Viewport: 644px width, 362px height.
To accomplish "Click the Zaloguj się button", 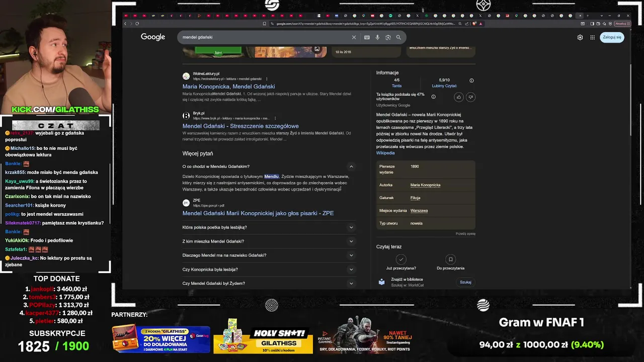I will (612, 37).
